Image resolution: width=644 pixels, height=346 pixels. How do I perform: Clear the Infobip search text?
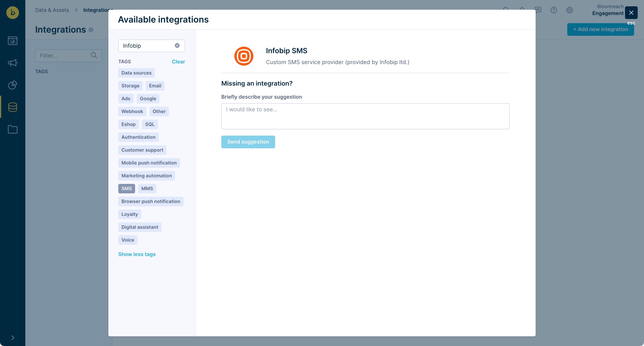click(177, 45)
